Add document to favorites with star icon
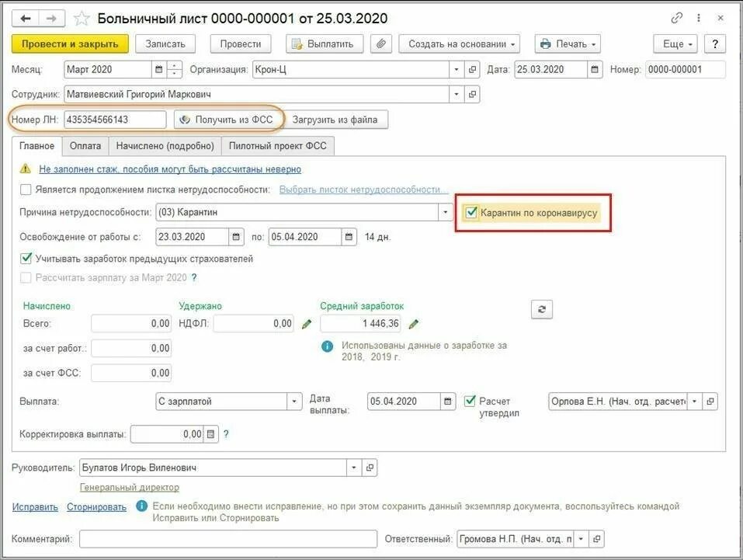 point(82,19)
